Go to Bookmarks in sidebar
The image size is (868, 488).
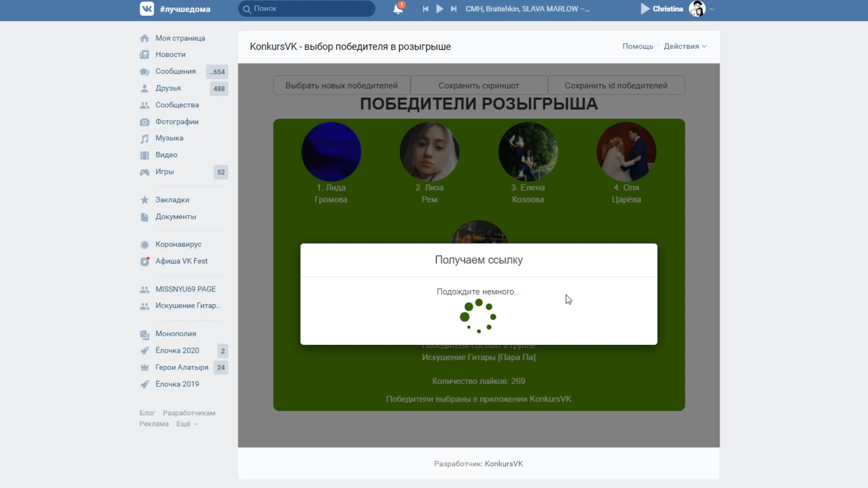[172, 200]
